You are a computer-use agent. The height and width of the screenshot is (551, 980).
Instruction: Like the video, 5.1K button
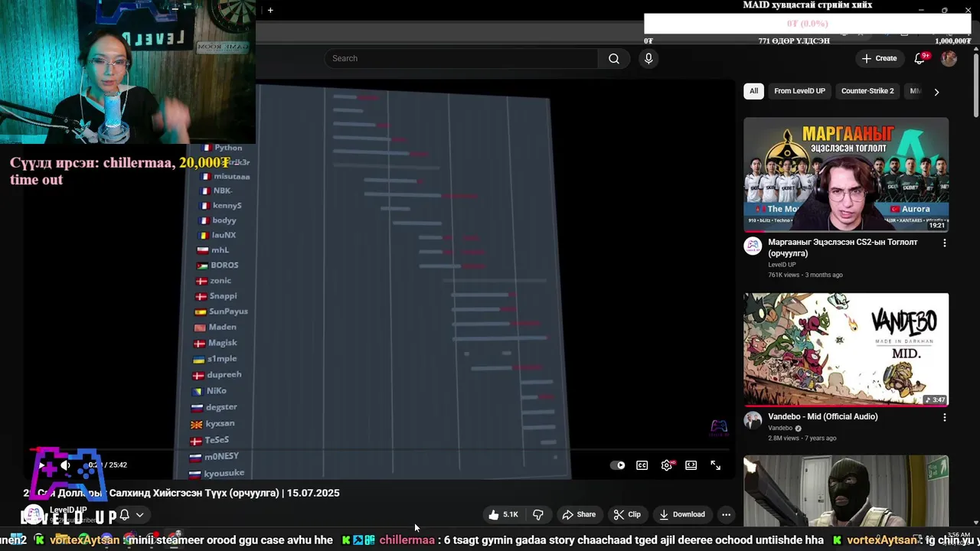point(503,514)
